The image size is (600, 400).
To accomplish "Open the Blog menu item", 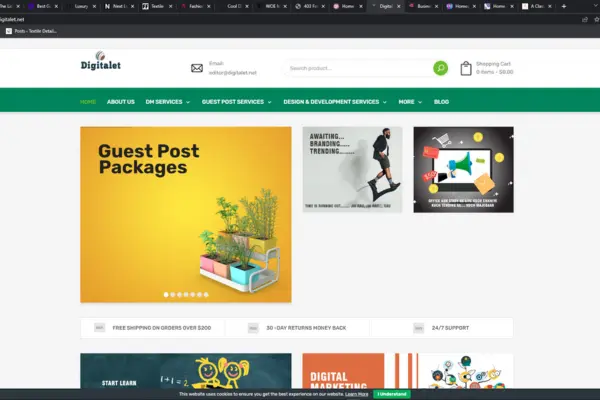I will (x=441, y=102).
